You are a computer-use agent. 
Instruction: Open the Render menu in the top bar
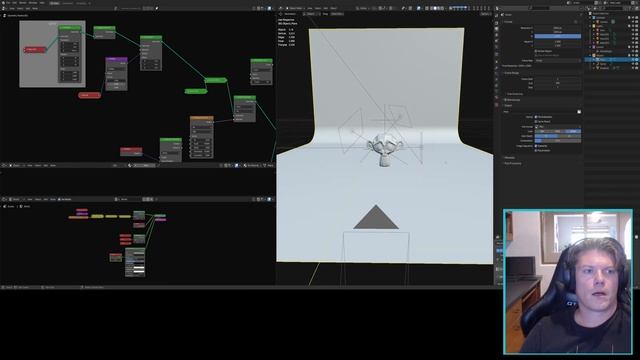click(22, 3)
